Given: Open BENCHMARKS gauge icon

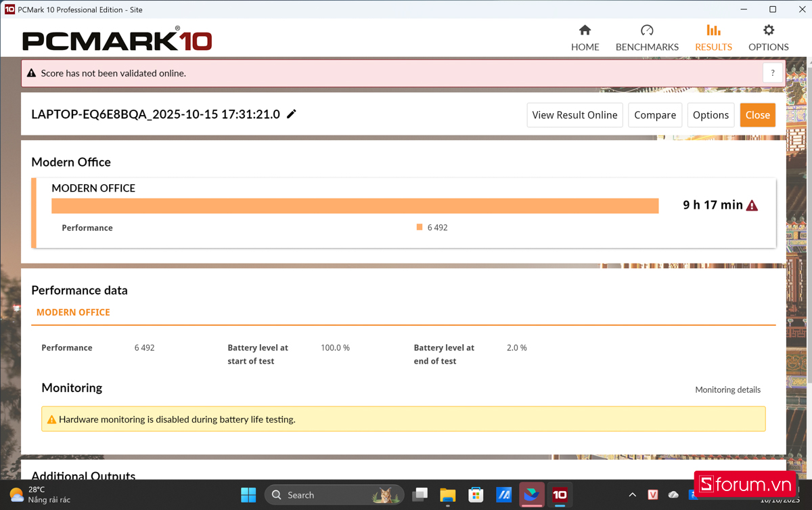Looking at the screenshot, I should [647, 30].
